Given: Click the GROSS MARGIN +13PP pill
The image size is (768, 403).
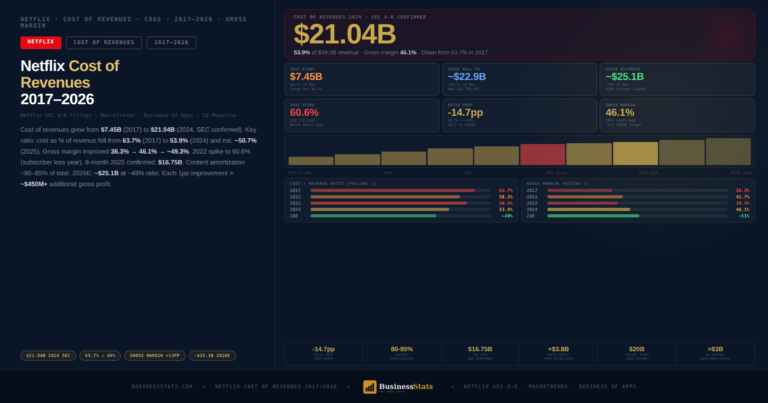Looking at the screenshot, I should pos(155,356).
